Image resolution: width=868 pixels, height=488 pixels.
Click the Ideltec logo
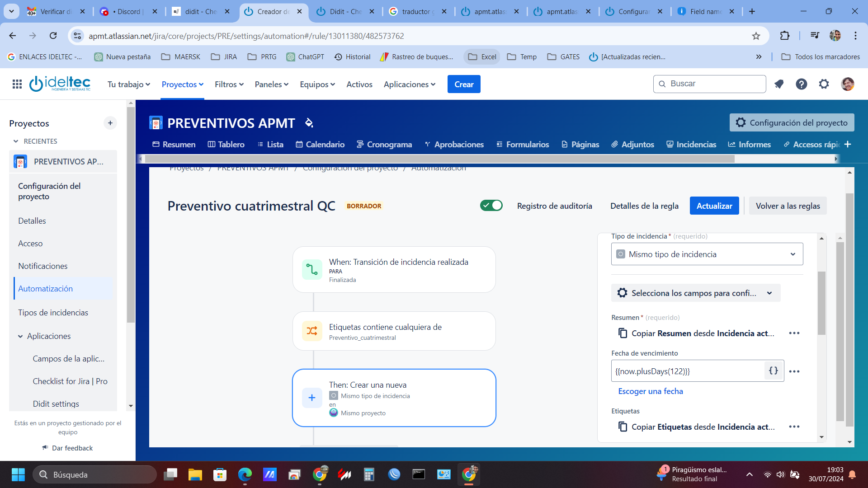click(60, 84)
